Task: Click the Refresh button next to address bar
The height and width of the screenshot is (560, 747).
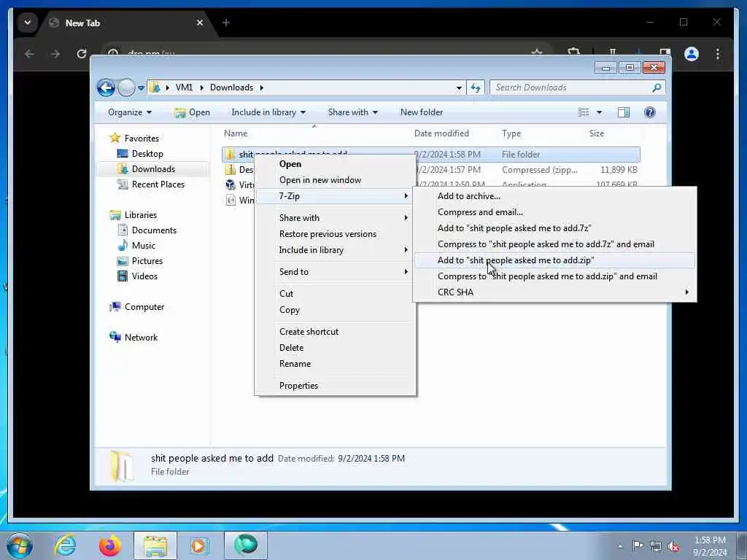Action: click(x=476, y=87)
